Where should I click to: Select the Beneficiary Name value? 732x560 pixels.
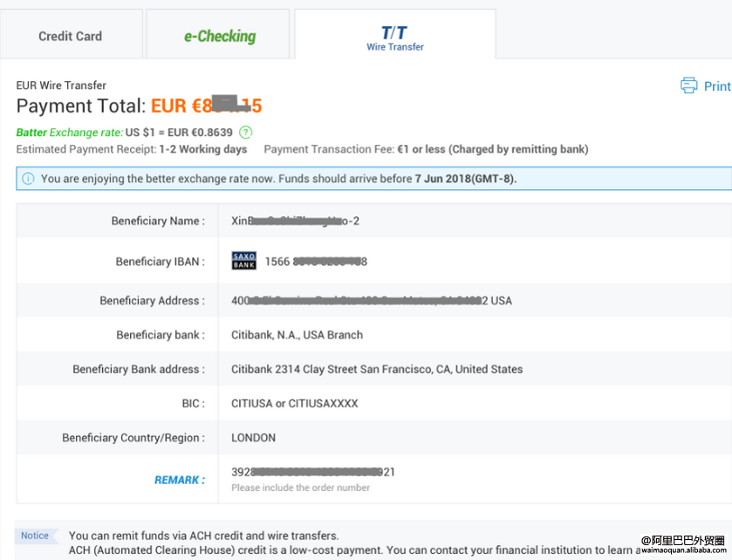[x=295, y=221]
